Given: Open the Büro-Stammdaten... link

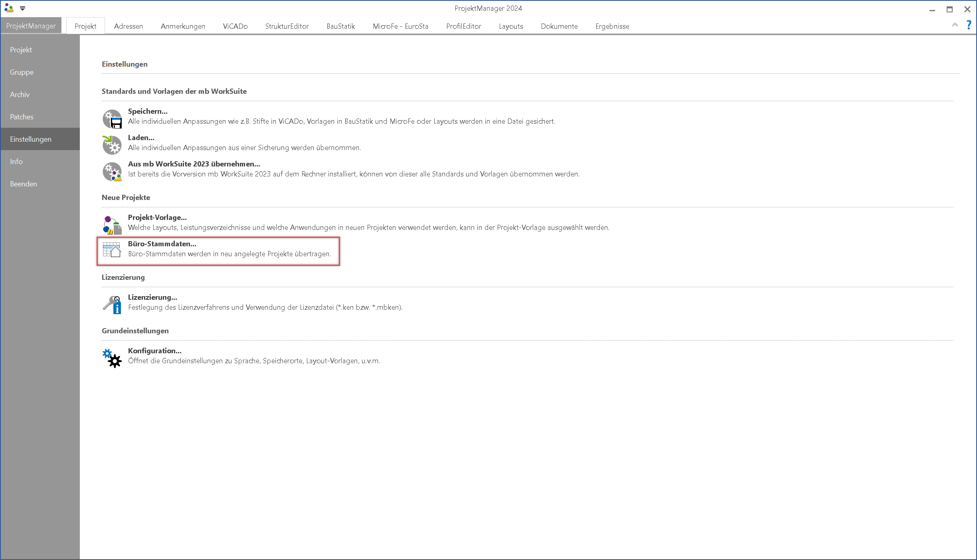Looking at the screenshot, I should point(162,244).
